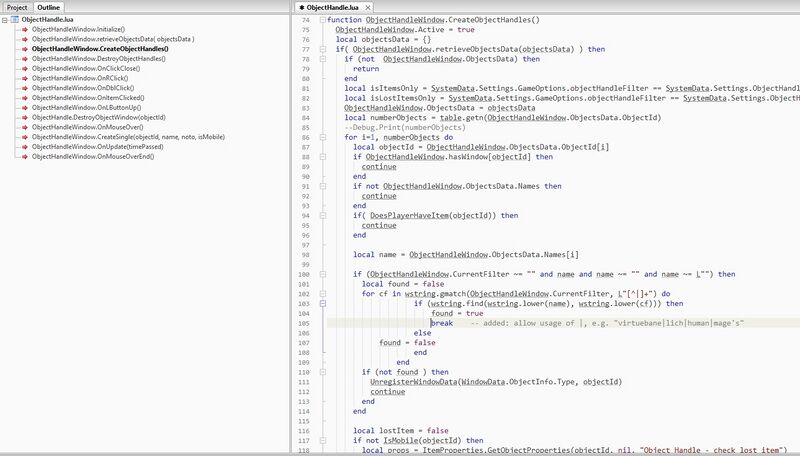Click function icon beside retrieveObjectsData outline entry
The width and height of the screenshot is (800, 456).
(x=24, y=39)
